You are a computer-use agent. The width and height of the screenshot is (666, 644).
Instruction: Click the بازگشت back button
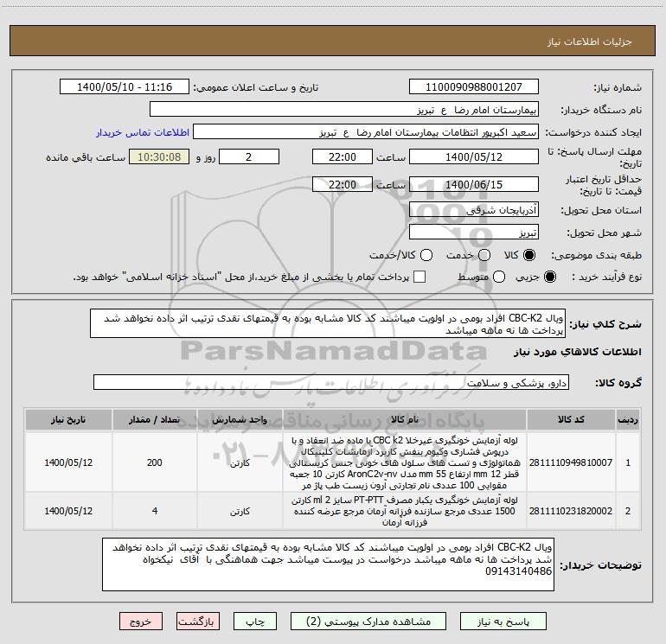point(198,622)
